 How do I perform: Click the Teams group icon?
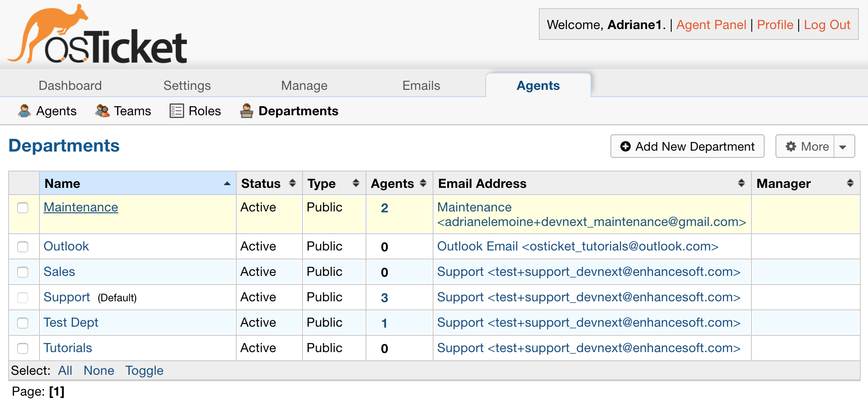click(x=102, y=111)
